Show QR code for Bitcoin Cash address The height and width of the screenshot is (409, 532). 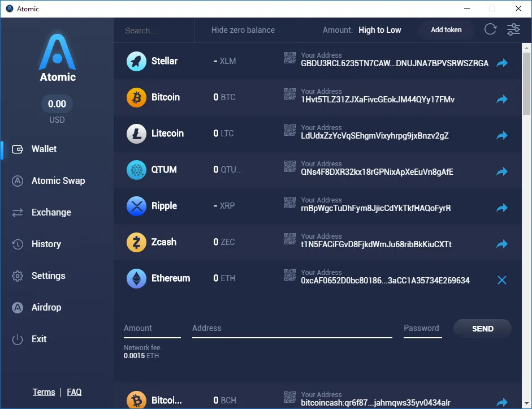coord(290,397)
